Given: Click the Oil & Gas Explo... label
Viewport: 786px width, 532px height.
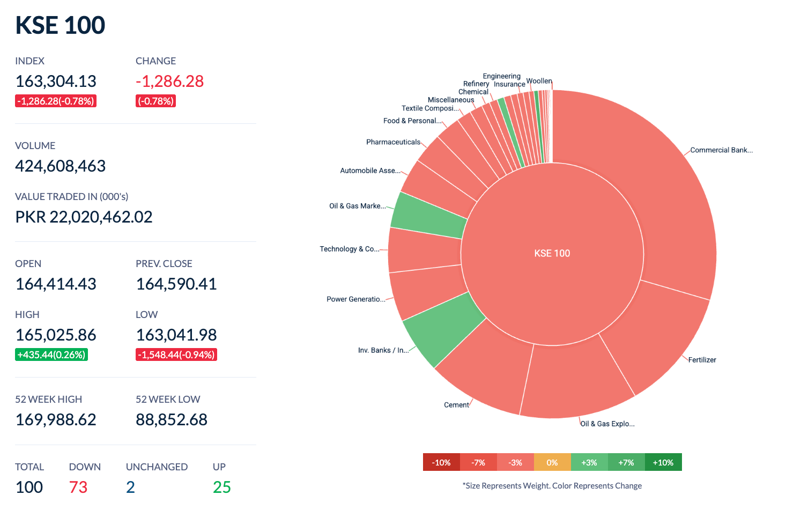Looking at the screenshot, I should click(x=607, y=424).
